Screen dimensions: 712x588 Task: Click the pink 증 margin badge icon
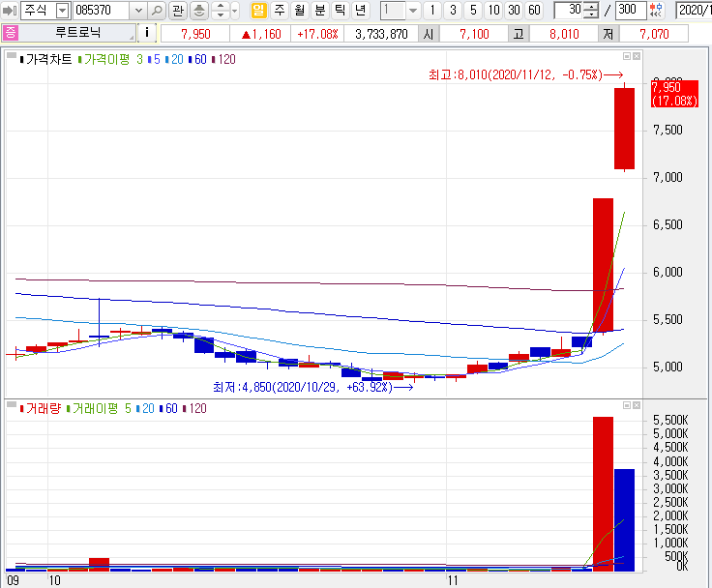[11, 33]
